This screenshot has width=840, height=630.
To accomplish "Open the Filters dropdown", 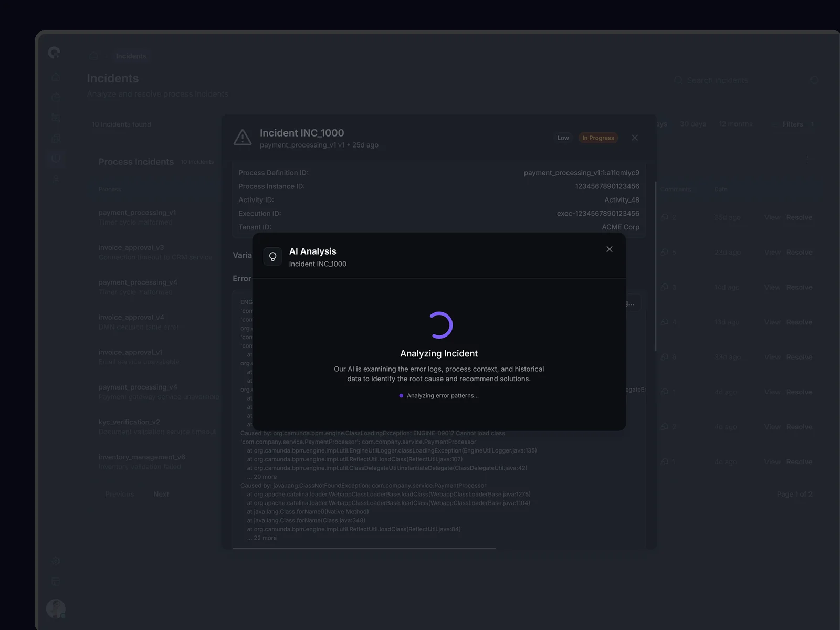I will [x=792, y=124].
